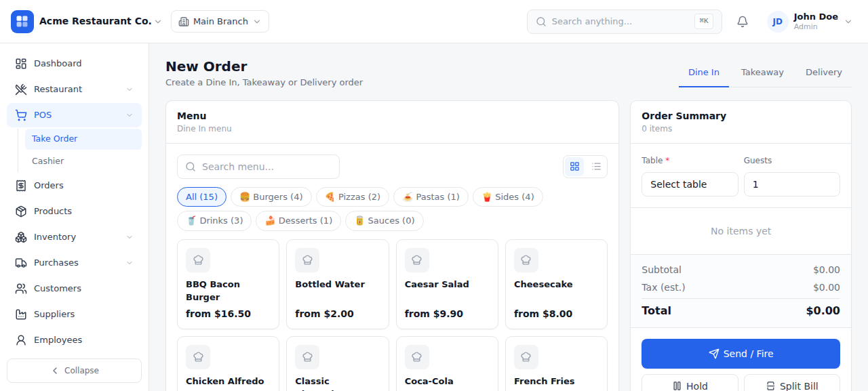Click the Caesar Salad chef hat icon
Viewport: 868px width, 391px height.
click(x=417, y=260)
